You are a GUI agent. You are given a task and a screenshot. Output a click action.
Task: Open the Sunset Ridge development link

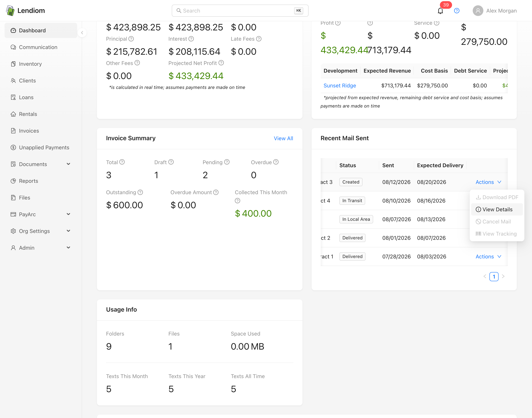[340, 85]
